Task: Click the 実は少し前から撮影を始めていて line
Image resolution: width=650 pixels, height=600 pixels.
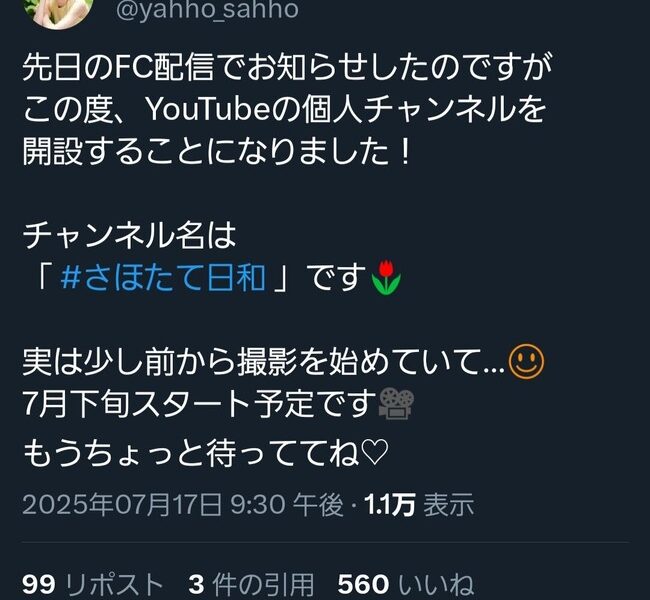Action: (264, 362)
